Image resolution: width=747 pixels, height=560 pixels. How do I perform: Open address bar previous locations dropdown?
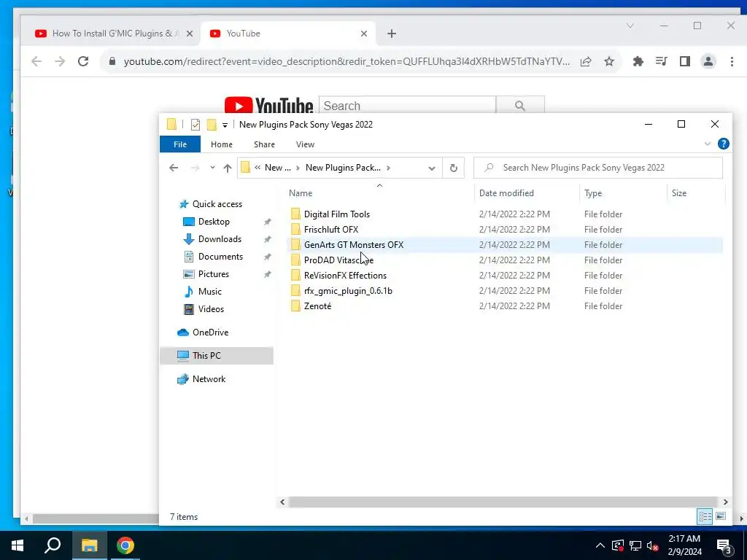tap(432, 168)
